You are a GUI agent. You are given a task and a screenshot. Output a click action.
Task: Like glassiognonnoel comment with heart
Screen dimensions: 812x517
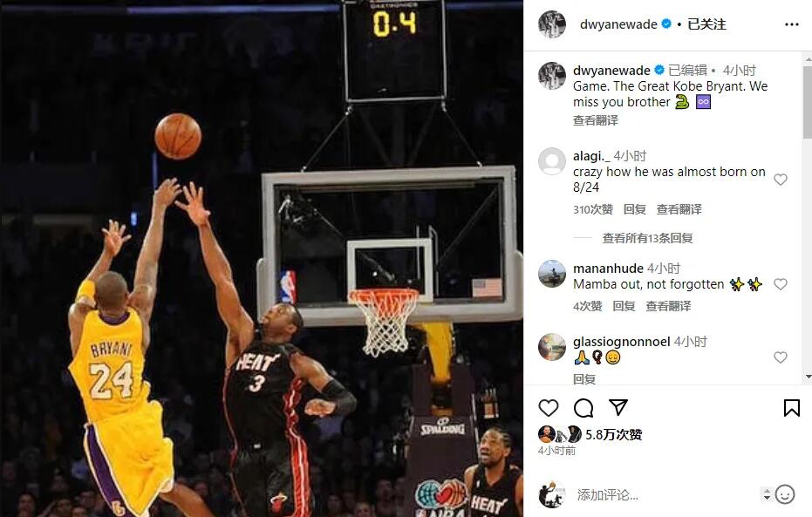781,357
